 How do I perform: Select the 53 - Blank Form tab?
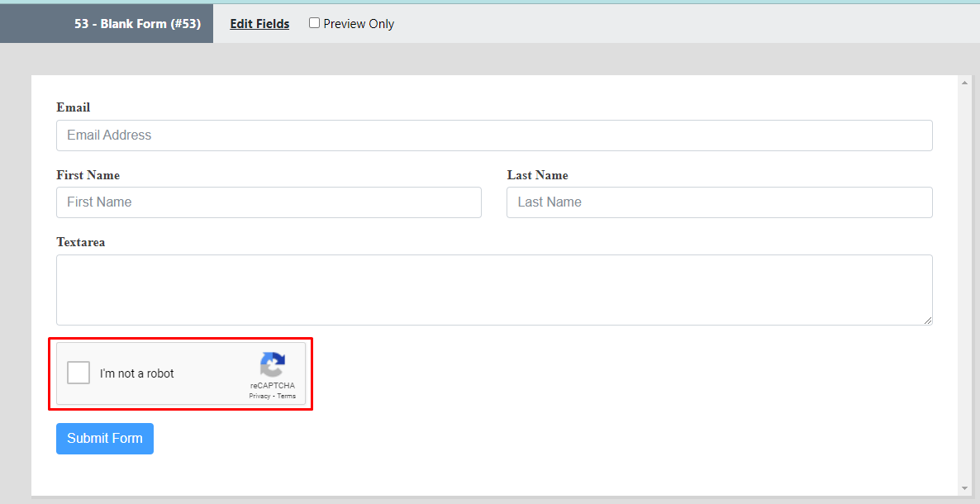coord(136,24)
